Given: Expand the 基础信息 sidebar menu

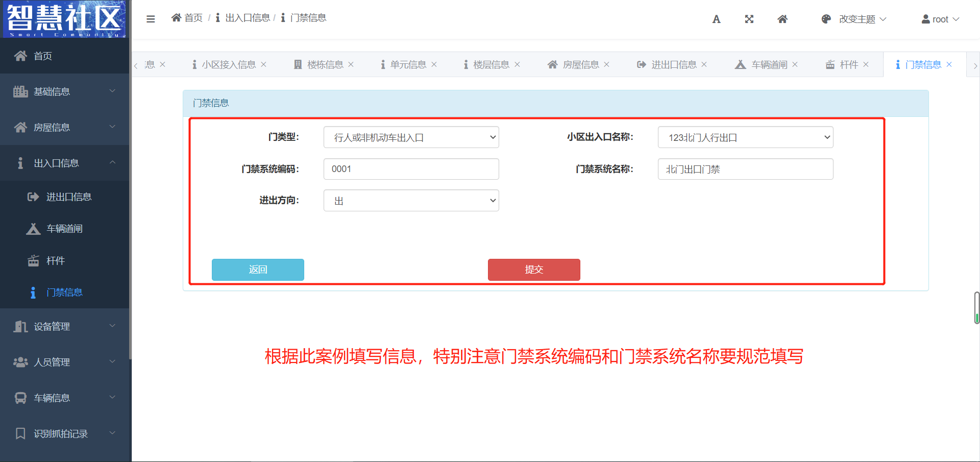Looking at the screenshot, I should 64,91.
